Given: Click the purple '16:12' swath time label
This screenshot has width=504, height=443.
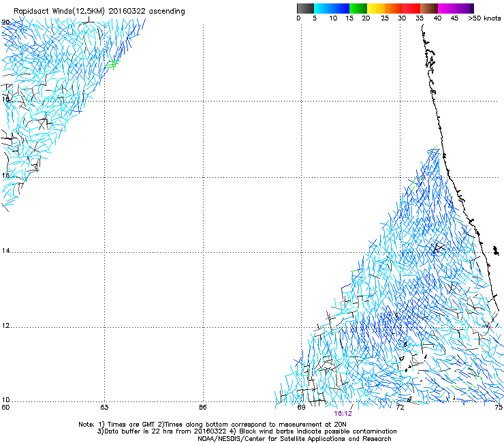Looking at the screenshot, I should tap(343, 414).
